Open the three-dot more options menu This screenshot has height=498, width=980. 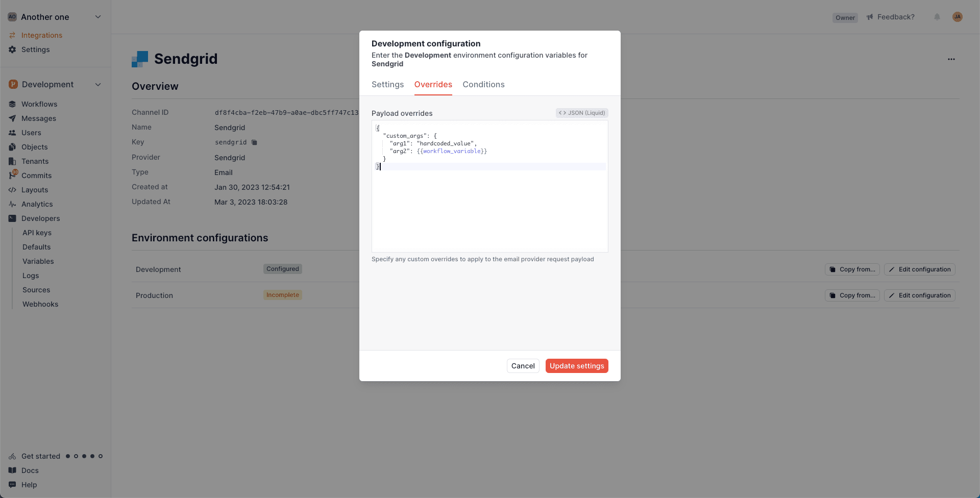951,59
